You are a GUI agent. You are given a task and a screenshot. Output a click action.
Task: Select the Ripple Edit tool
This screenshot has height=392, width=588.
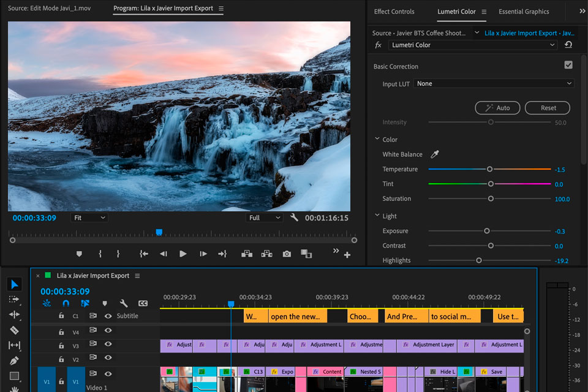pos(14,315)
